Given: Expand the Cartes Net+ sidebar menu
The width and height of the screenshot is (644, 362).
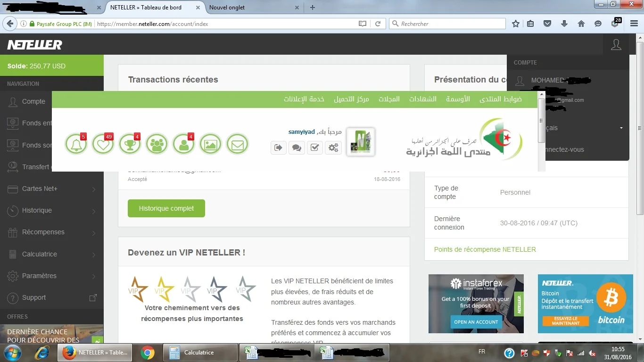Looking at the screenshot, I should coord(52,189).
